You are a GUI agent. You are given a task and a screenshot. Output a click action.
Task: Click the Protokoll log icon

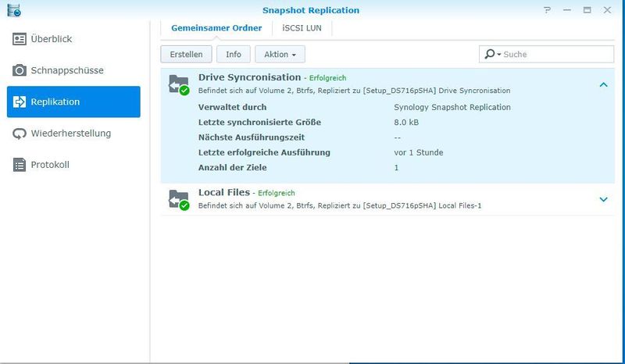19,165
